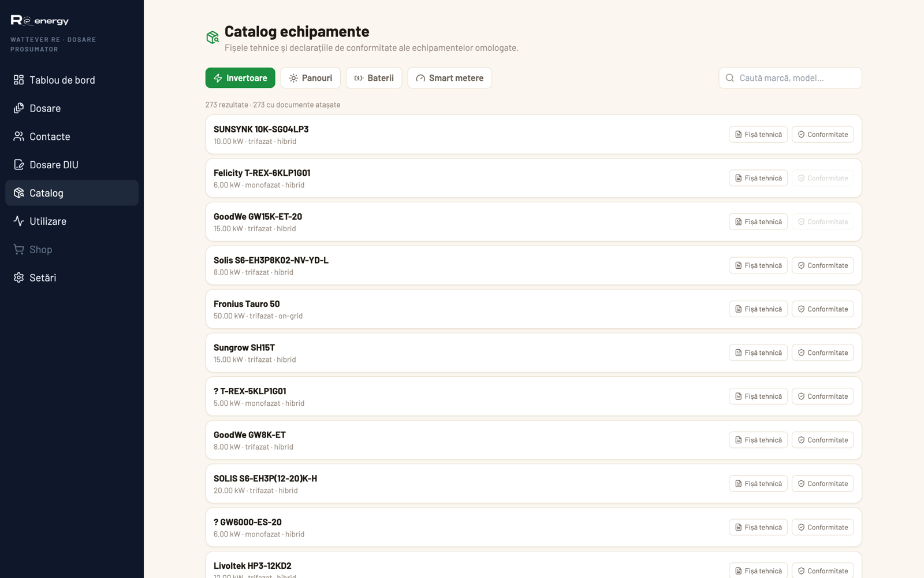
Task: Switch to the Panouri filter tab
Action: pyautogui.click(x=311, y=78)
